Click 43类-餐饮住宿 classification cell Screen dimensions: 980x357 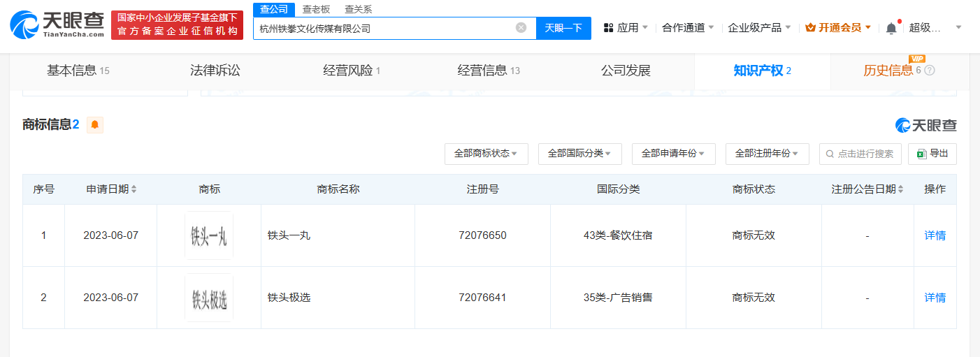click(618, 235)
